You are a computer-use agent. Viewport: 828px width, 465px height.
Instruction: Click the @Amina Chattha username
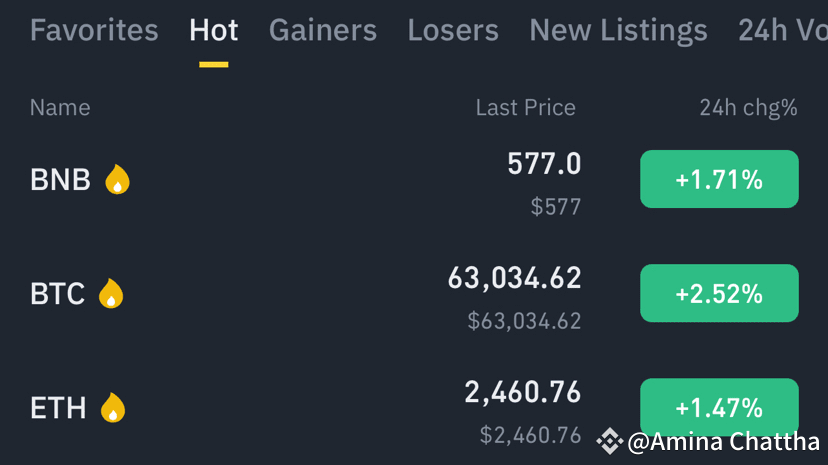(x=724, y=441)
